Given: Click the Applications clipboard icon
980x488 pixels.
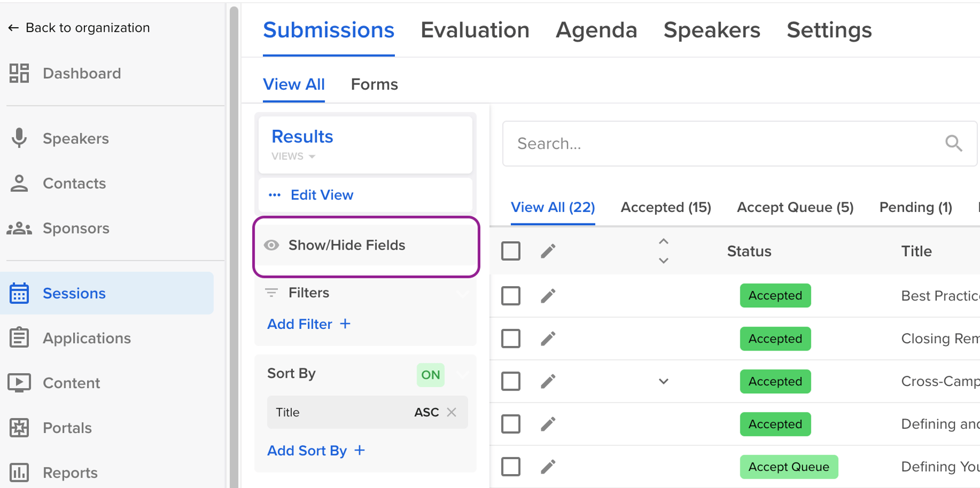Looking at the screenshot, I should pyautogui.click(x=19, y=338).
